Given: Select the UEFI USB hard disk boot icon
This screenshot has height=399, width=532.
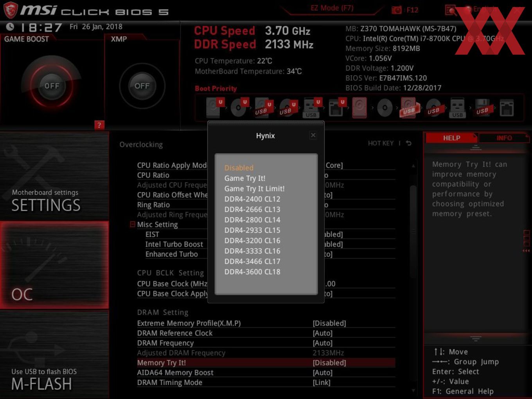Looking at the screenshot, I should pyautogui.click(x=263, y=108).
